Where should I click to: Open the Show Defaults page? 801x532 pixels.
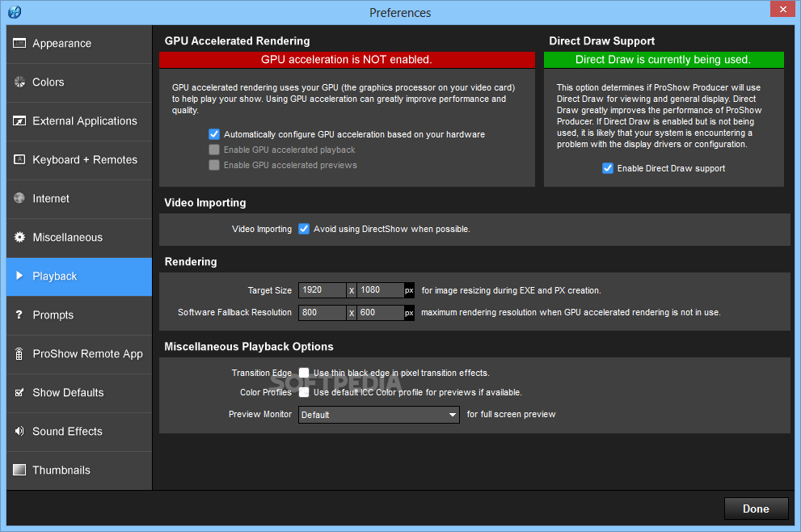click(79, 393)
